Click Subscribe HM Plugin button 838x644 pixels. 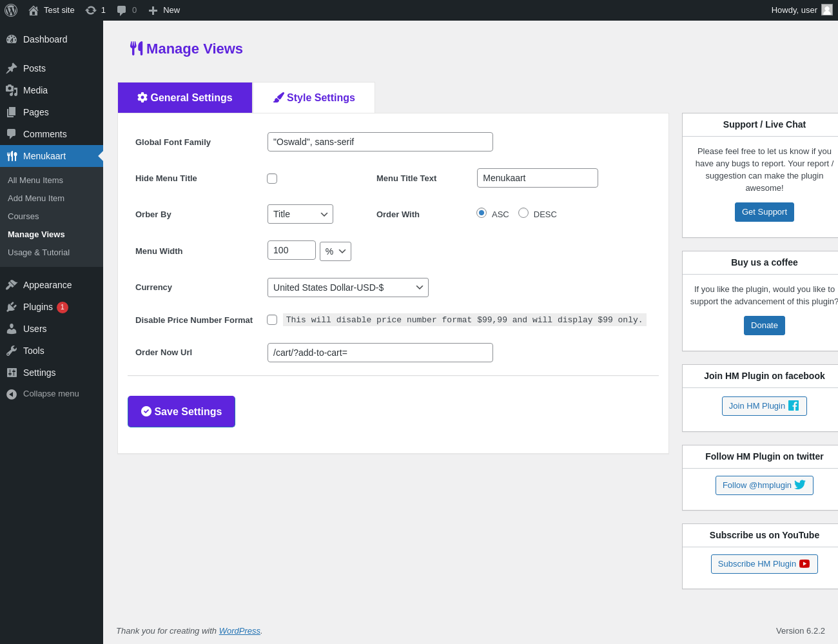click(x=765, y=564)
